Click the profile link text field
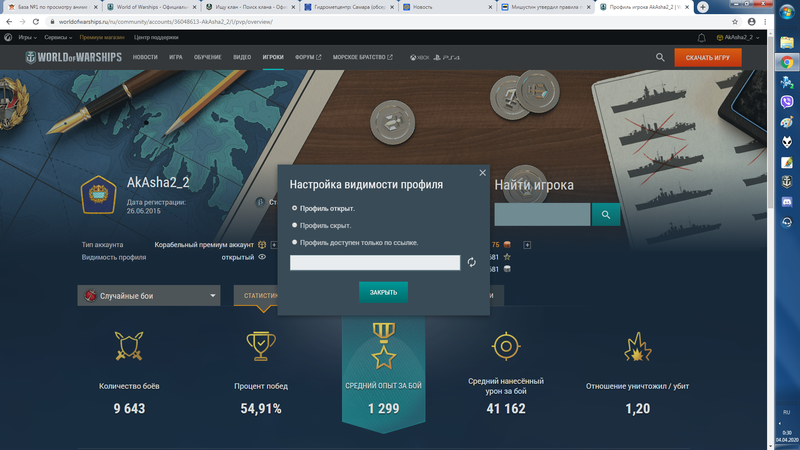 [x=375, y=263]
